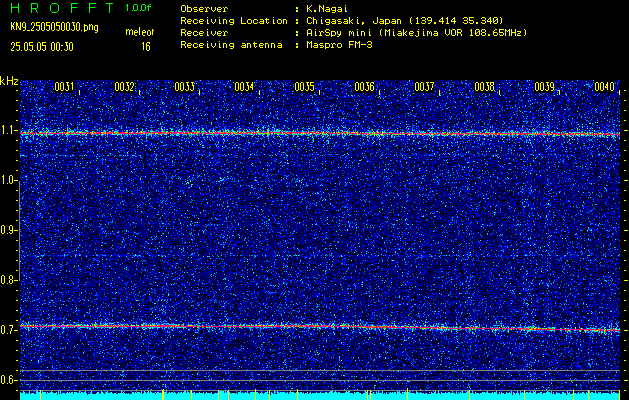This screenshot has height=400, width=629.
Task: Select the Maspro FM-3 antenna text
Action: click(x=339, y=45)
